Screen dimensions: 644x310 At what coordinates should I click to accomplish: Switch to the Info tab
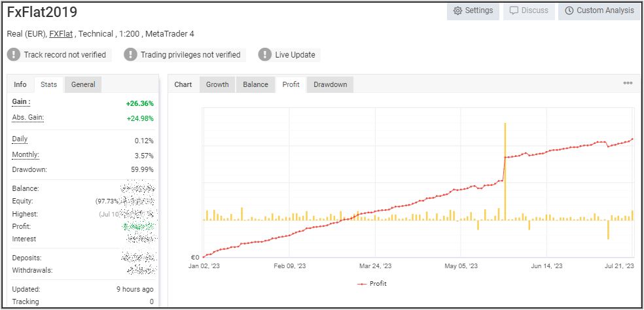coord(20,84)
